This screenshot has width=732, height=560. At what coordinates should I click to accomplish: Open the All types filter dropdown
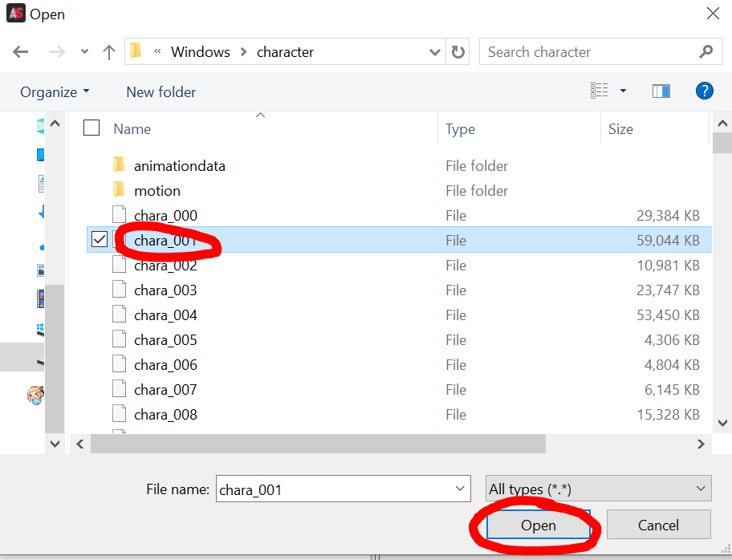599,489
